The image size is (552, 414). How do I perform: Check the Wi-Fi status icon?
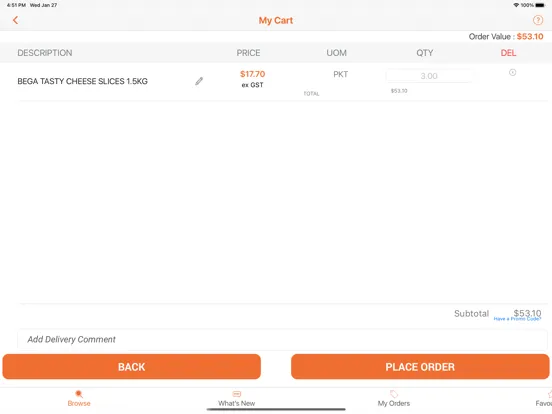516,5
